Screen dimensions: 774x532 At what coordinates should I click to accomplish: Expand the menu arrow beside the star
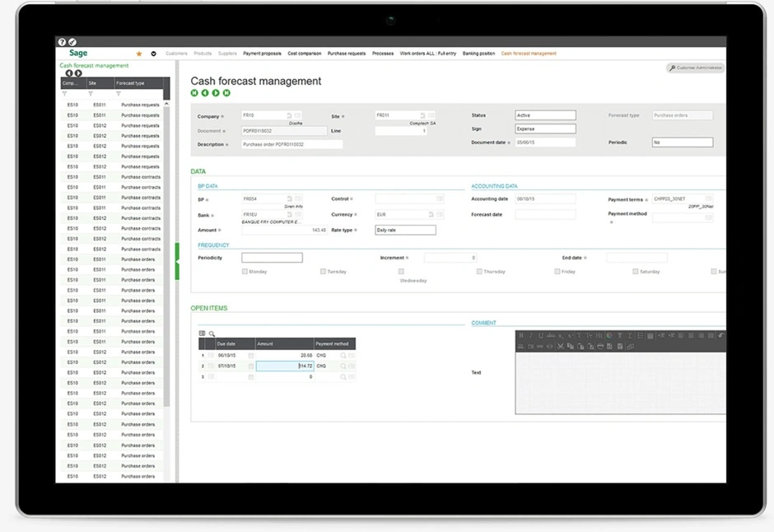coord(154,54)
